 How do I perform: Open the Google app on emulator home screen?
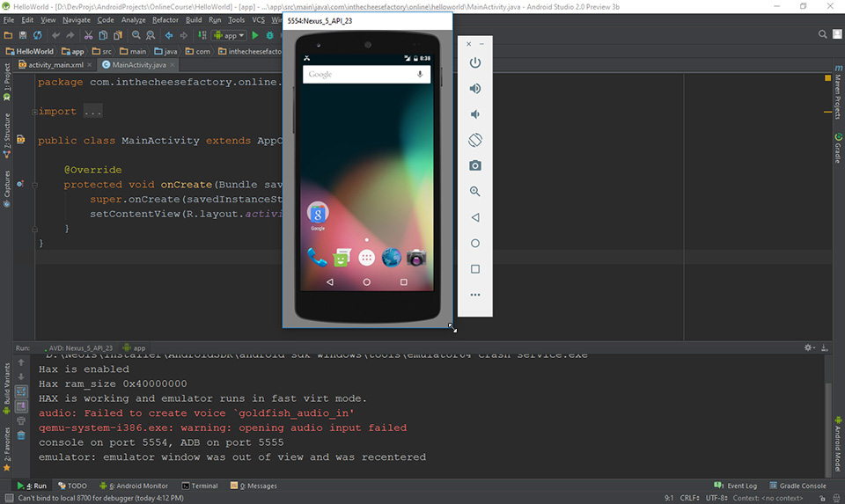click(x=318, y=215)
